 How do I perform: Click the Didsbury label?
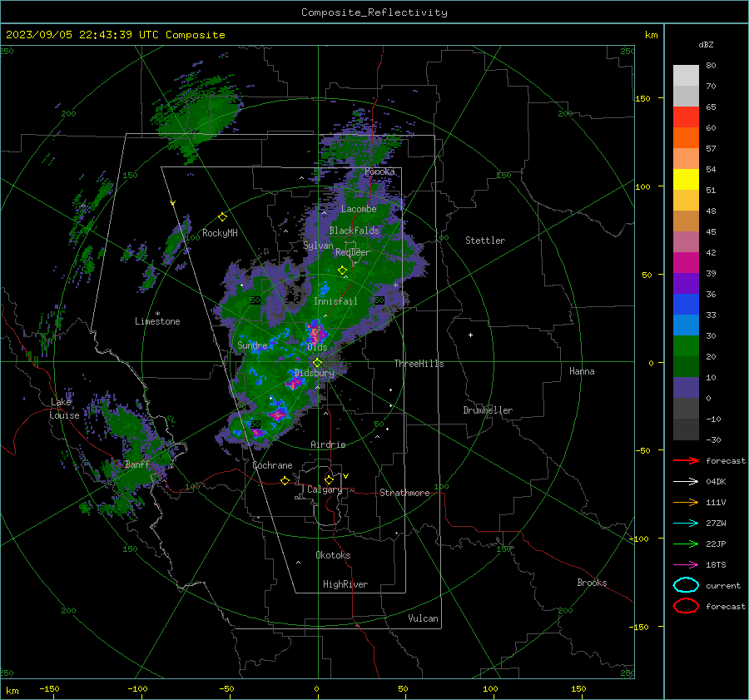coord(315,373)
